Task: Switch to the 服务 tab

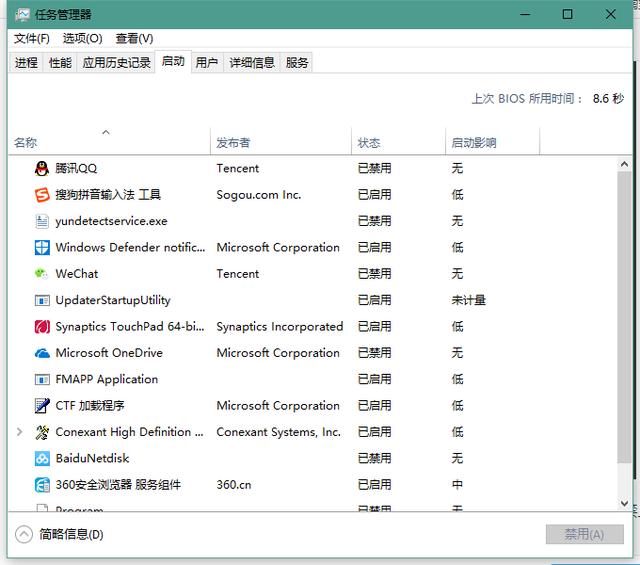Action: point(297,62)
